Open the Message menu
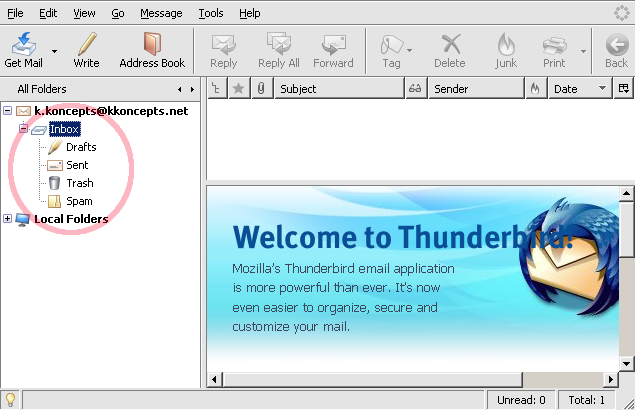 (161, 13)
